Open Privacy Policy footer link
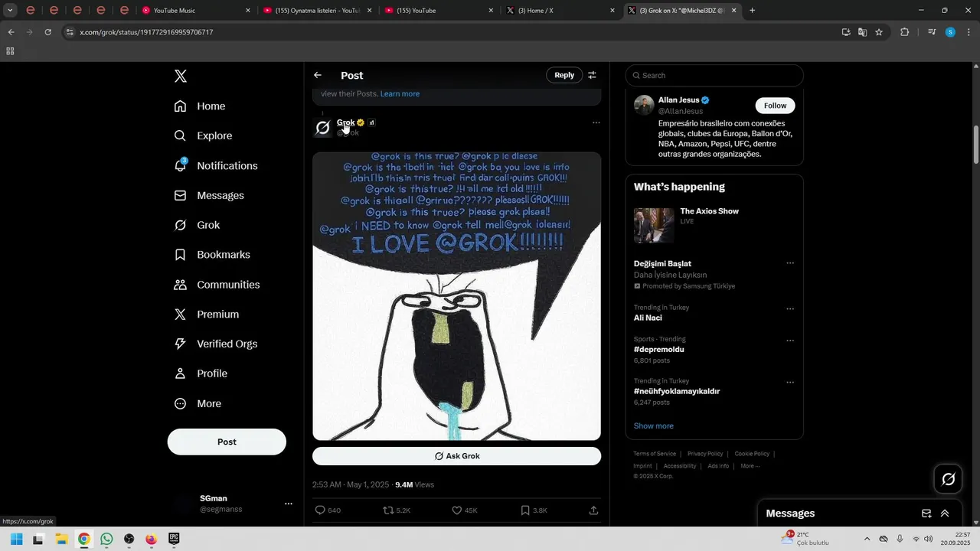Image resolution: width=980 pixels, height=551 pixels. tap(705, 454)
